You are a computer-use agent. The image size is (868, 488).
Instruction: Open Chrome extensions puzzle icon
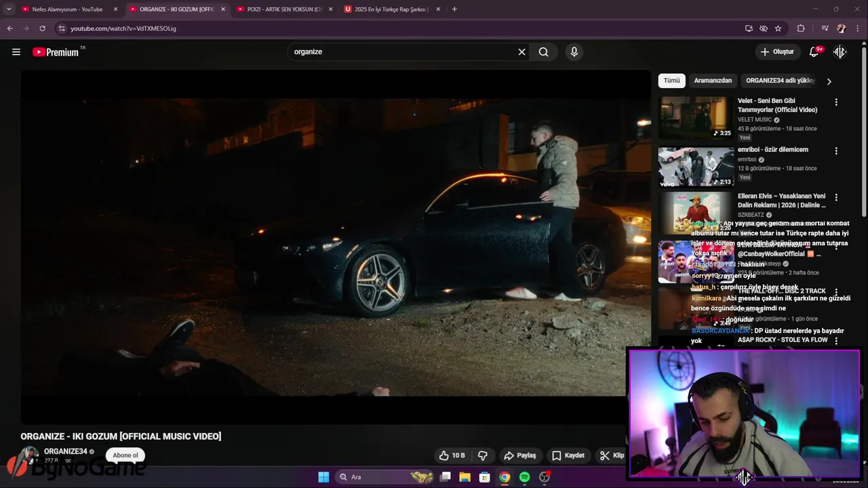(x=801, y=28)
